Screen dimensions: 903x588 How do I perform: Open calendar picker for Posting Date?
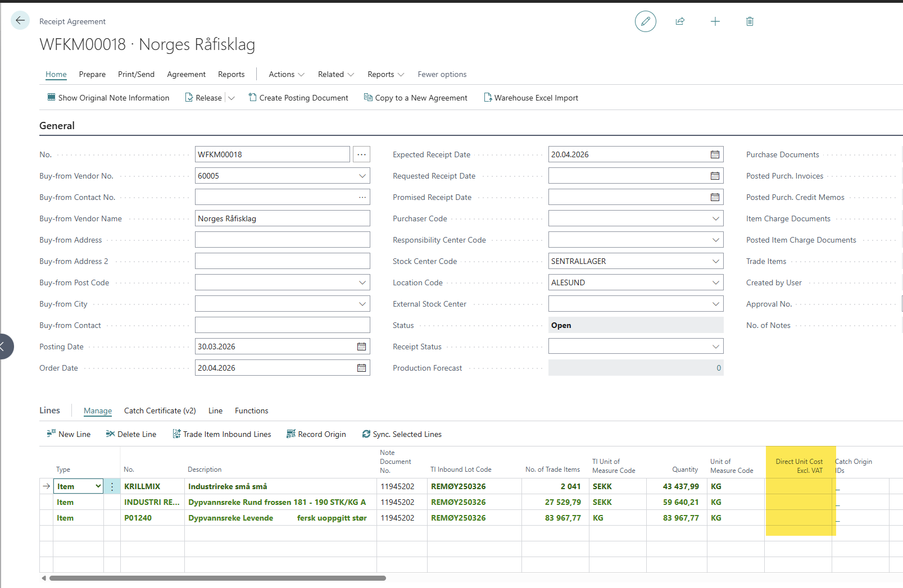click(x=361, y=347)
